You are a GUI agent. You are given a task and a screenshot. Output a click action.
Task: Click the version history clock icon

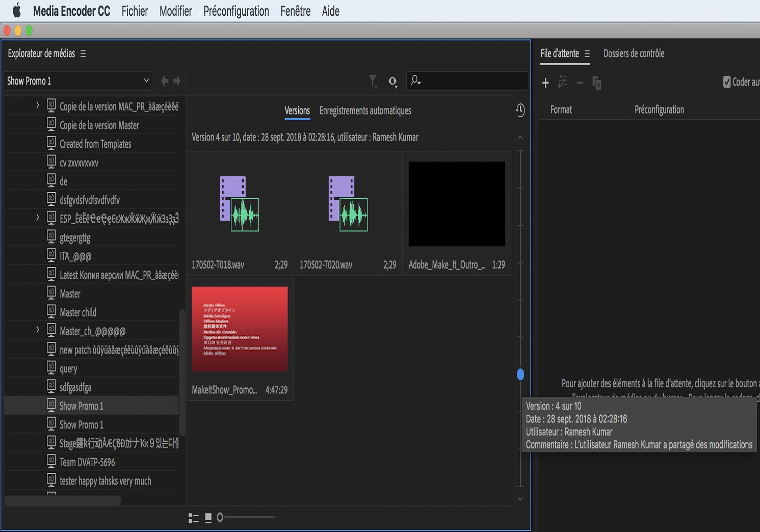520,111
